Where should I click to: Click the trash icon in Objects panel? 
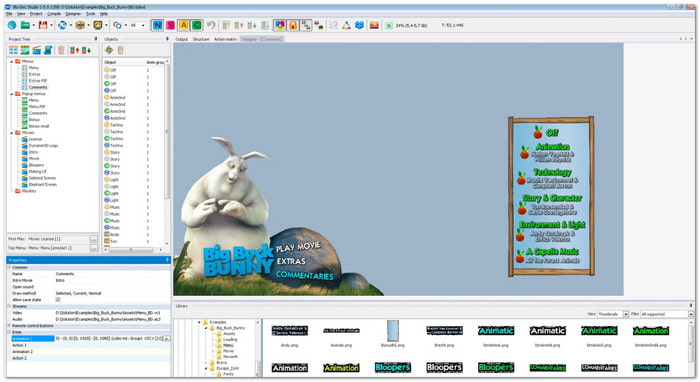point(121,50)
